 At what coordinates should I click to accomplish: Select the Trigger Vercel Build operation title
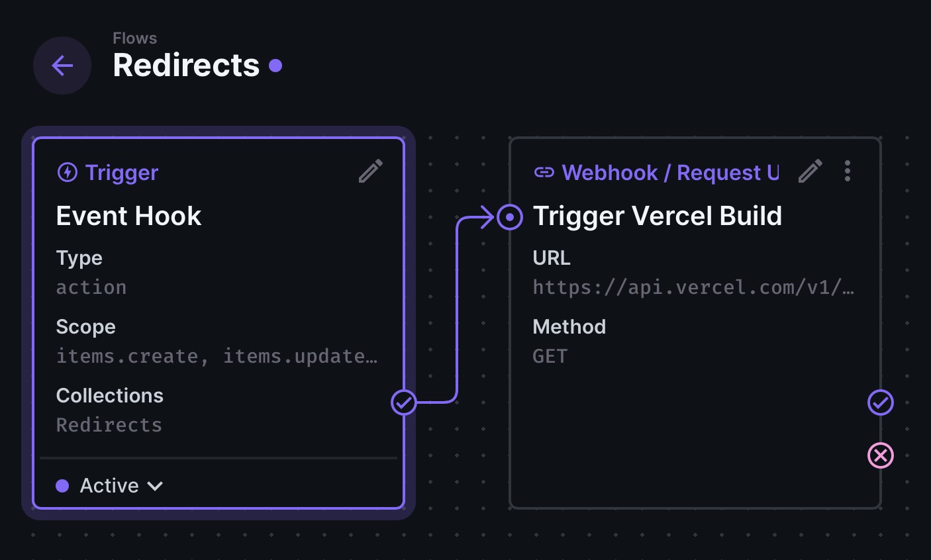[657, 216]
